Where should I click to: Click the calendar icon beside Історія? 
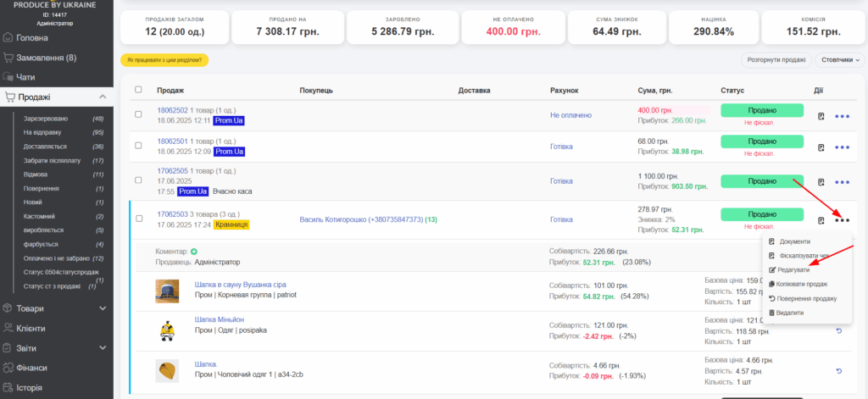click(8, 387)
